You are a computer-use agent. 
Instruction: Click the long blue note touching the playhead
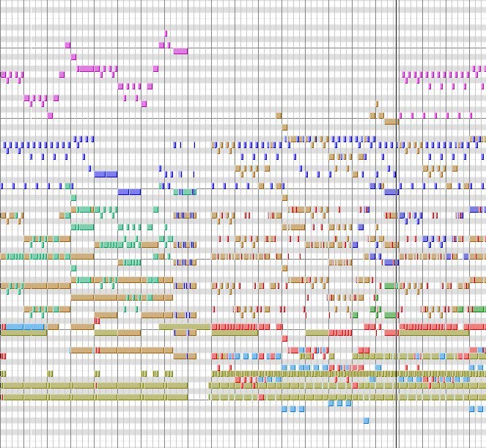coord(391,191)
